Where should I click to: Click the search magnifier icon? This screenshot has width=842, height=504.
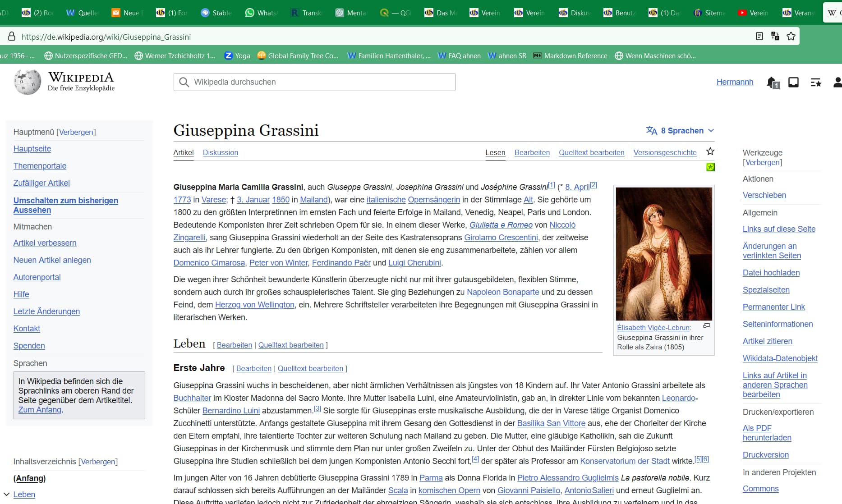coord(184,82)
